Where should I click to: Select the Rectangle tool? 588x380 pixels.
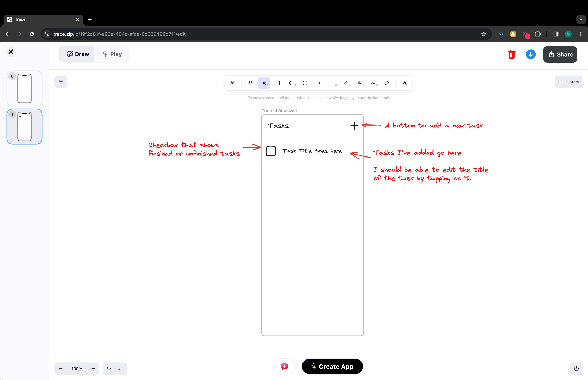278,83
